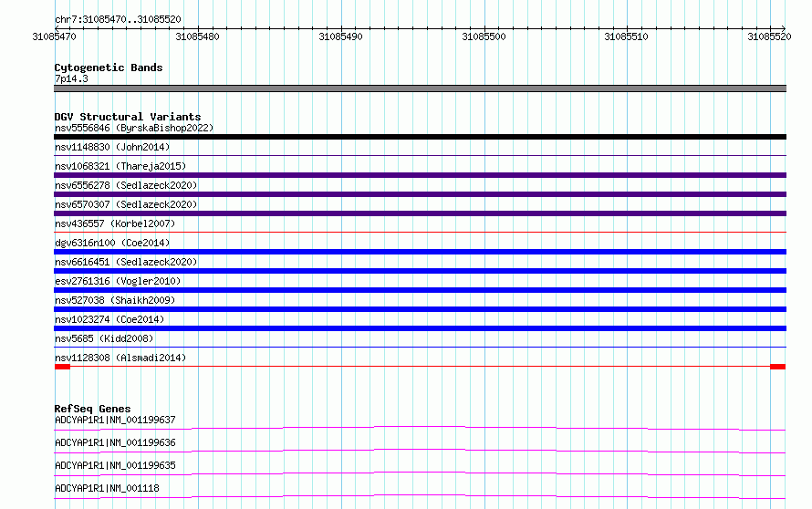The height and width of the screenshot is (509, 812).
Task: Click the blue nsv6616451 variant bar
Action: pyautogui.click(x=420, y=271)
